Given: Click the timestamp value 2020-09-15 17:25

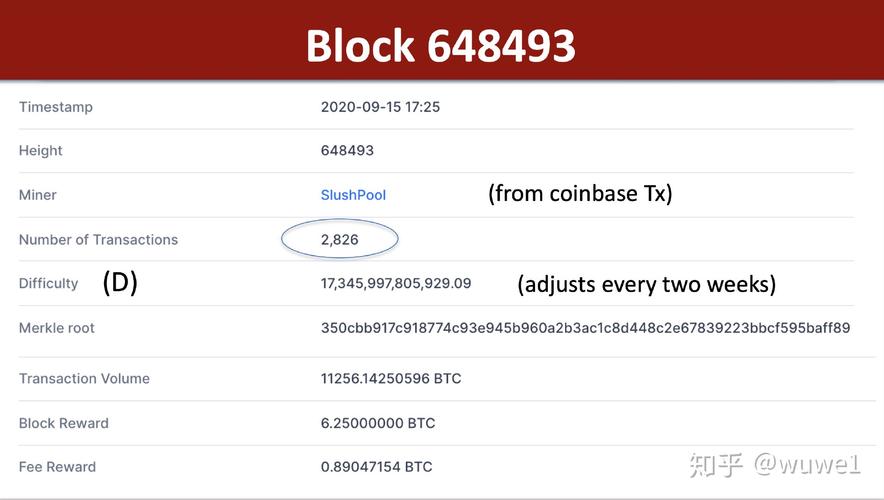Looking at the screenshot, I should (x=380, y=107).
